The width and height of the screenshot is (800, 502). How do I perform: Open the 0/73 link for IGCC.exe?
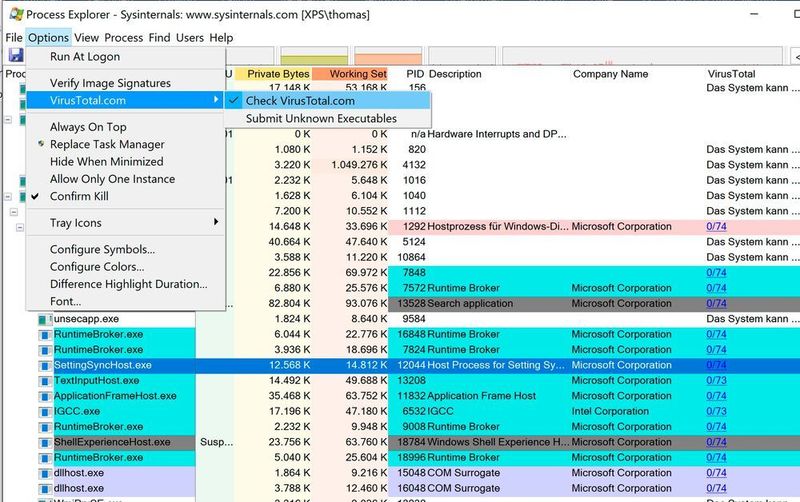point(716,412)
